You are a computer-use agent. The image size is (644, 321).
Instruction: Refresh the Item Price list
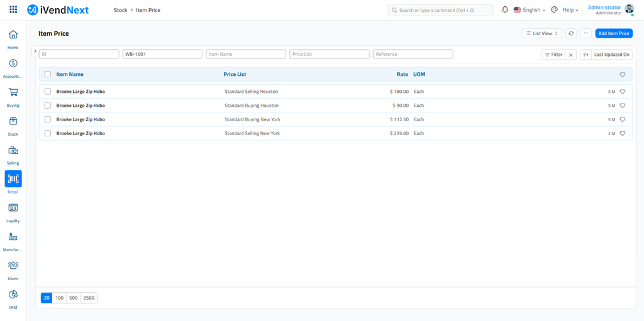(x=571, y=33)
